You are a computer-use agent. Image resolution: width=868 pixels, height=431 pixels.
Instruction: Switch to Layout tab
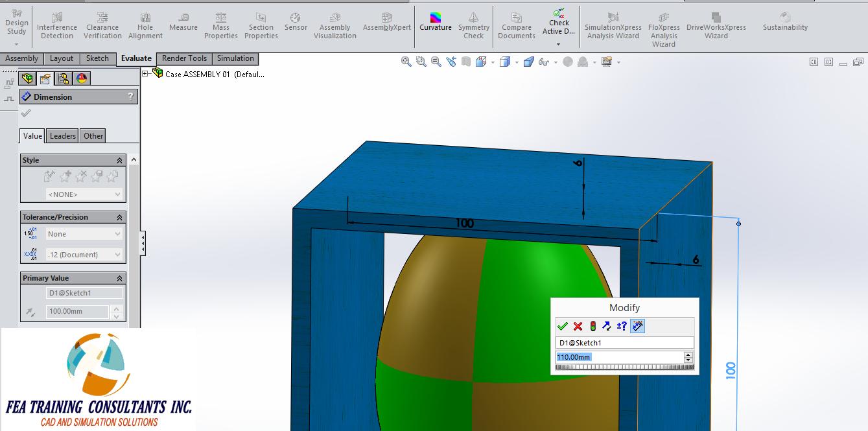[x=62, y=58]
